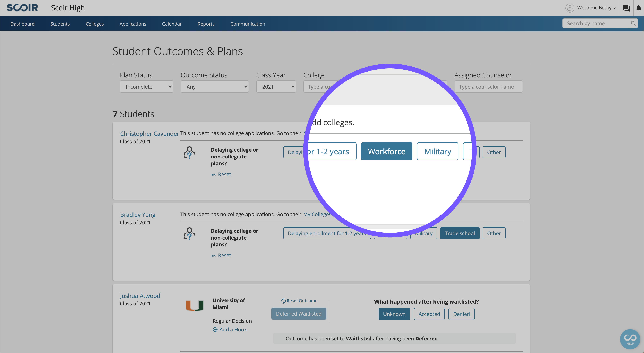
Task: Expand the Outcome Status dropdown filter
Action: tap(214, 86)
